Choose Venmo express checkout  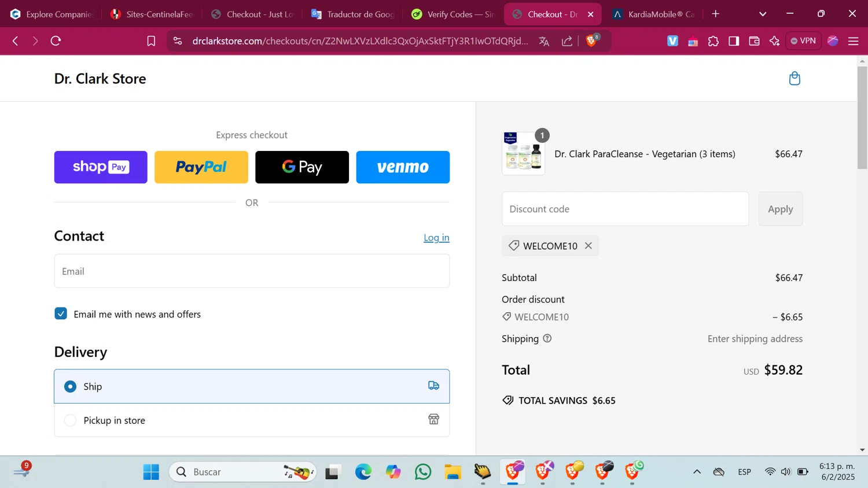(403, 167)
